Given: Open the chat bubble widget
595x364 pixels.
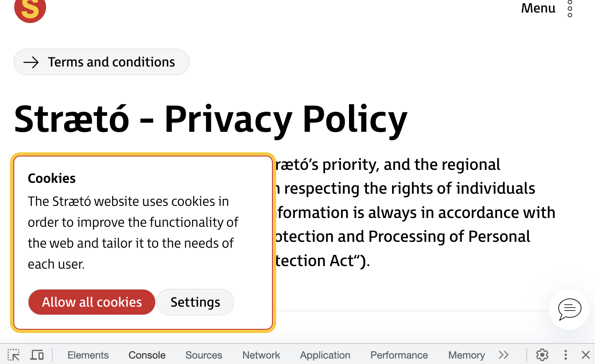Looking at the screenshot, I should point(569,310).
